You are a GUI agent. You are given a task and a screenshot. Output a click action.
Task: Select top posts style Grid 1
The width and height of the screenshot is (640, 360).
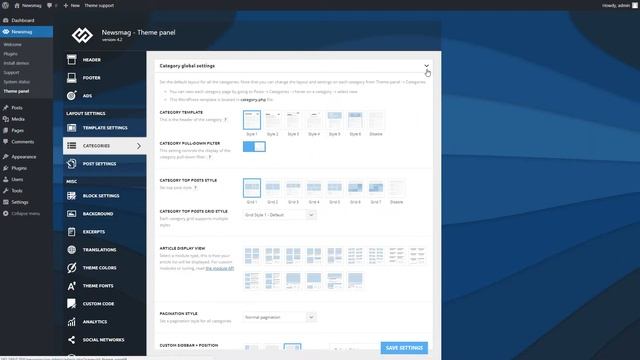pos(252,188)
